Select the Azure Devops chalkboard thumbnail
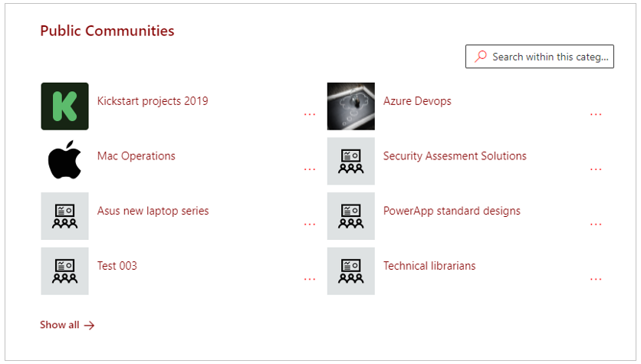This screenshot has width=641, height=364. click(350, 107)
